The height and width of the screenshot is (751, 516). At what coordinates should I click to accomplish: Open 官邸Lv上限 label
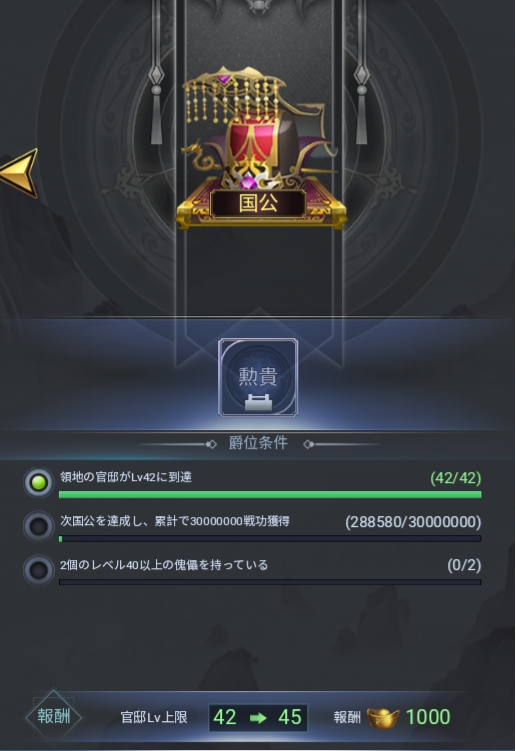pos(154,717)
